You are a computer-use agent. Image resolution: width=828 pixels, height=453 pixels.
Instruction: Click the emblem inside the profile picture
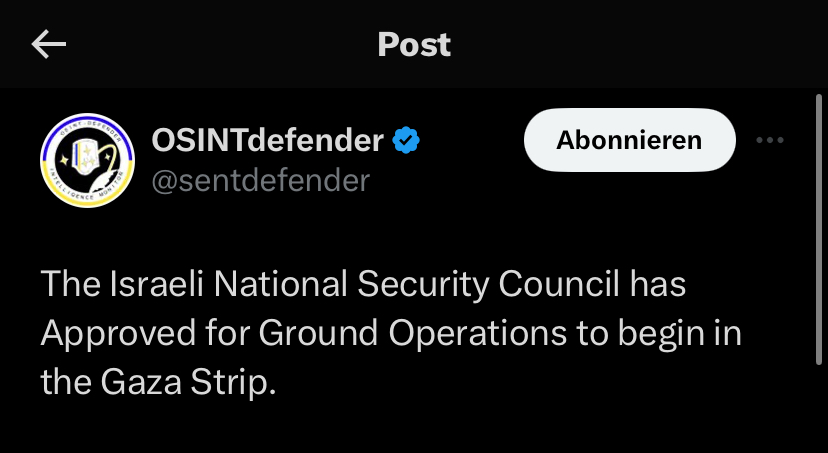(87, 160)
